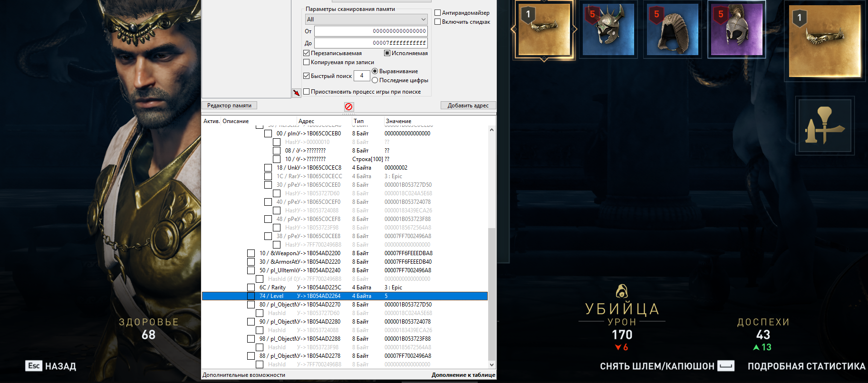Select the Выравнивание radio button
The image size is (868, 383).
375,71
